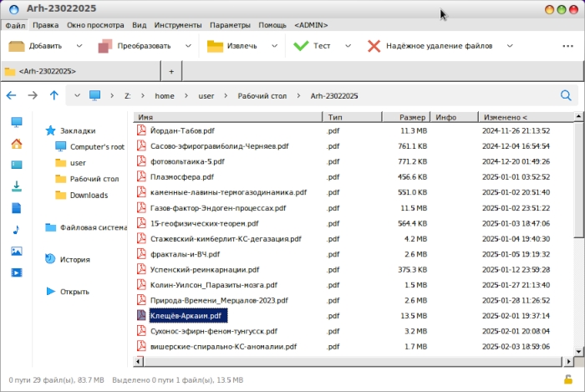Sort by the Изменено column header
The width and height of the screenshot is (585, 392).
coord(526,117)
